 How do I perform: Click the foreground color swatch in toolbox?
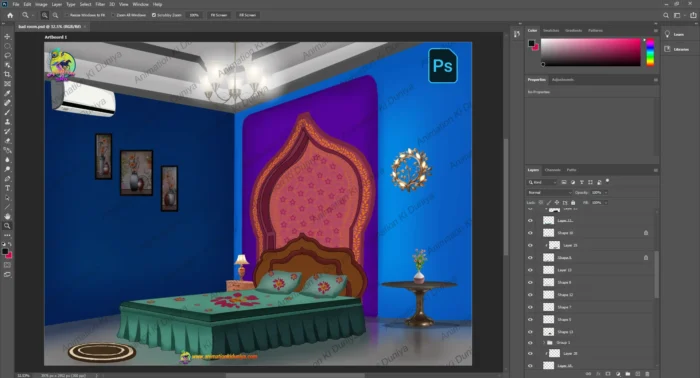tap(5, 252)
